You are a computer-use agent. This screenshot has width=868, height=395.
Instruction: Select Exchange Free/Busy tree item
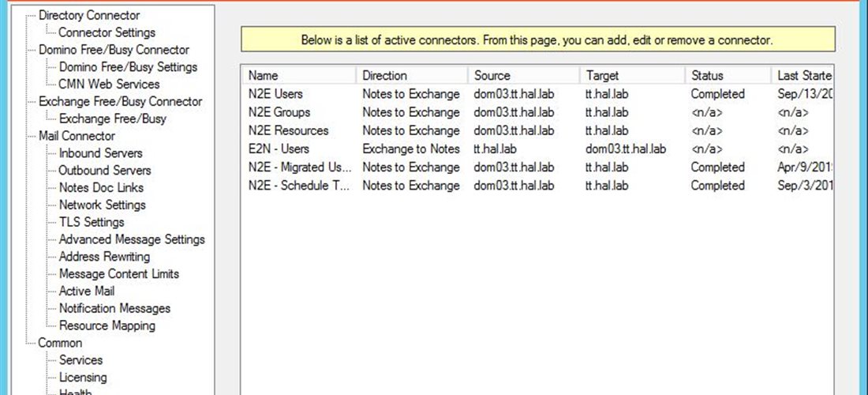pyautogui.click(x=113, y=118)
